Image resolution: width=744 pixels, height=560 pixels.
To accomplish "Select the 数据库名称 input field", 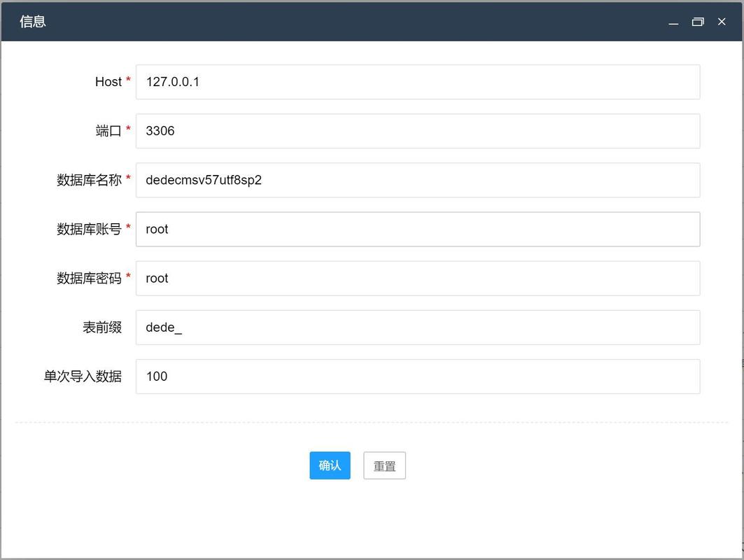I will [418, 181].
